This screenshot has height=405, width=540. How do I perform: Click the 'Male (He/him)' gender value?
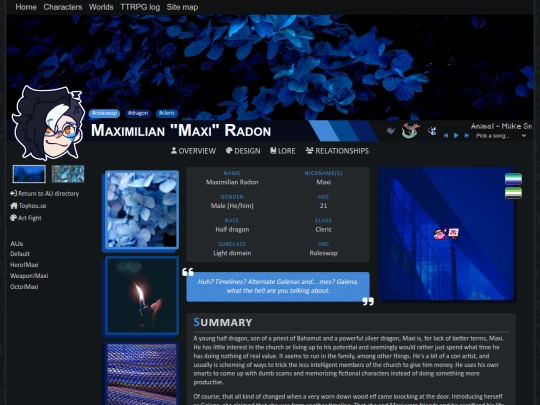coord(232,206)
